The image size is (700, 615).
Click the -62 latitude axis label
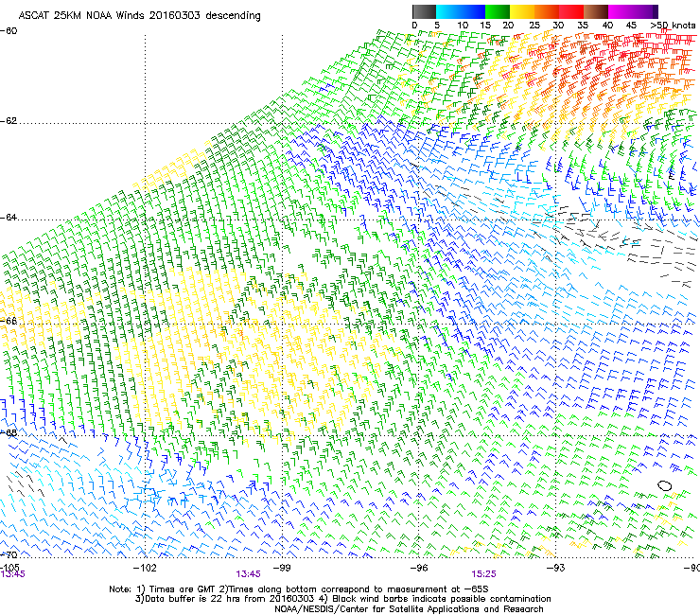pos(9,121)
